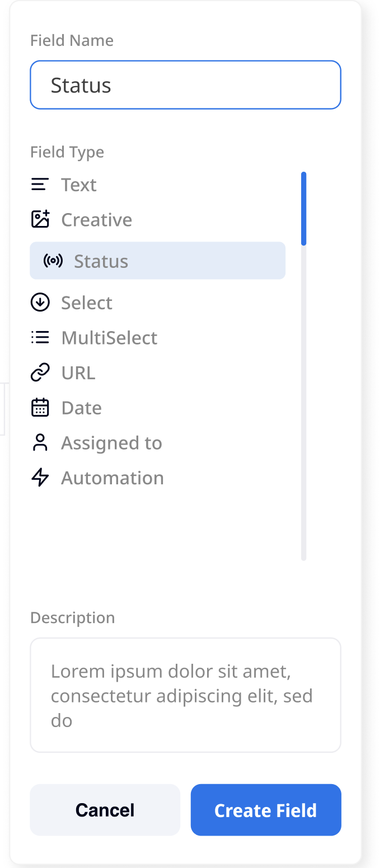384x868 pixels.
Task: Set field type to URL
Action: pyautogui.click(x=78, y=373)
